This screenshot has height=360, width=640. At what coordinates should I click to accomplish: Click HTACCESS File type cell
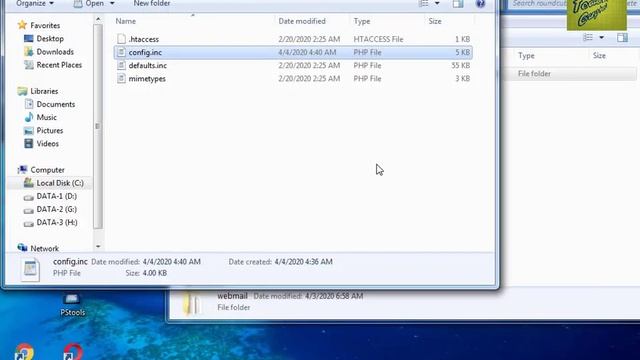(378, 39)
